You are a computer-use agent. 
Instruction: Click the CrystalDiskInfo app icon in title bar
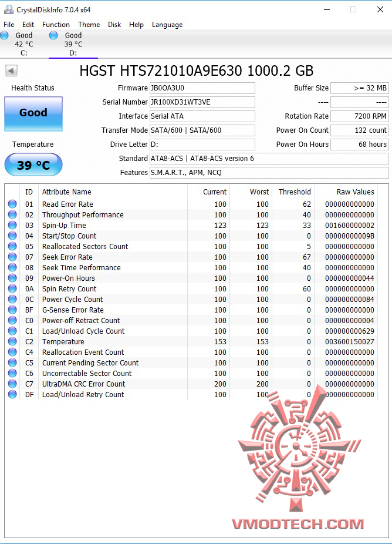pos(9,9)
